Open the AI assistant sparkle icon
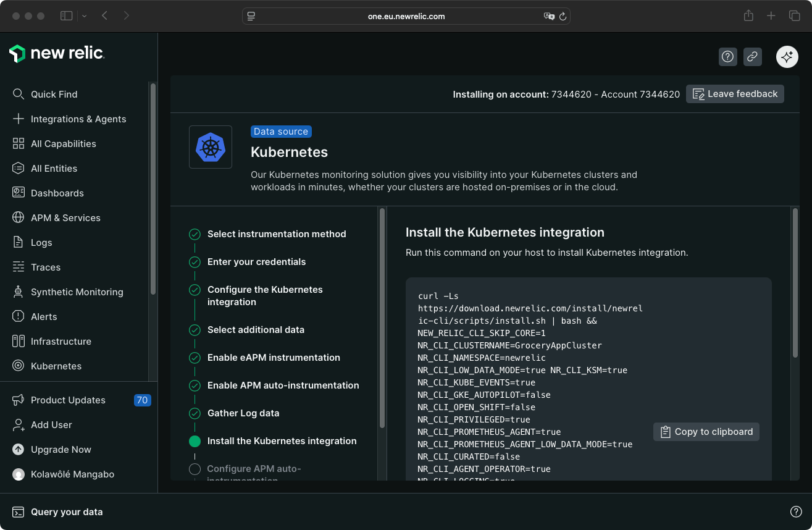Viewport: 812px width, 530px height. point(787,56)
